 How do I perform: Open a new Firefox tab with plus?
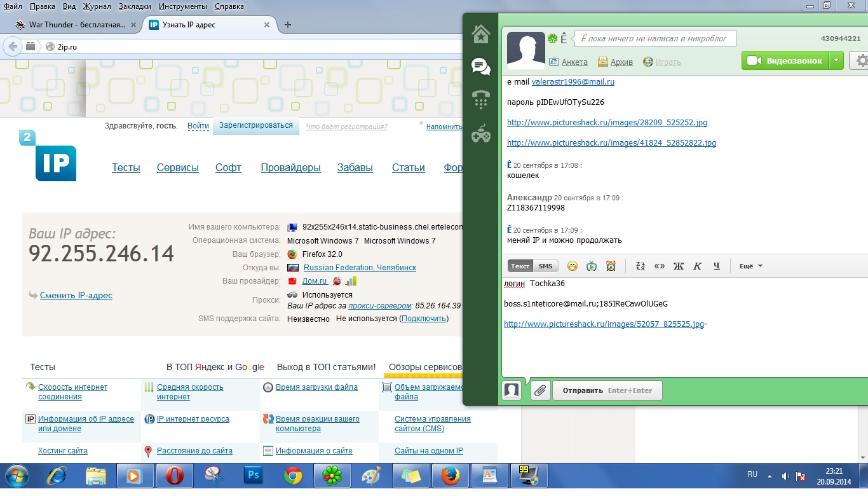pos(288,25)
